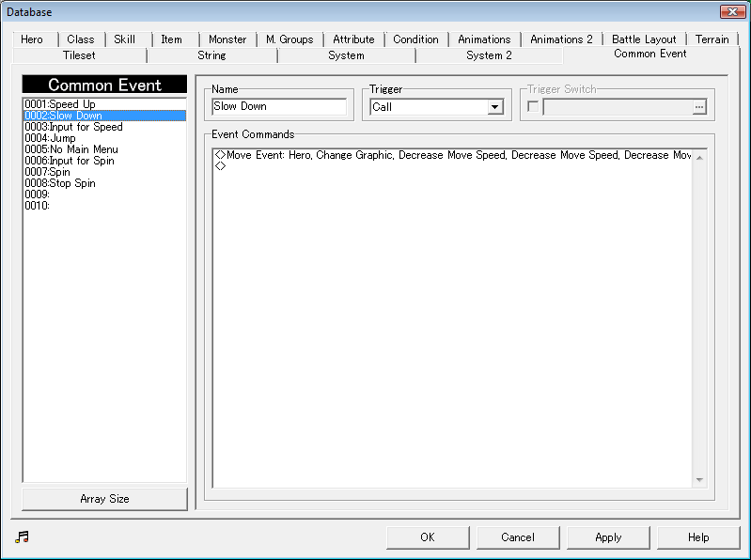Viewport: 751px width, 560px height.
Task: Open the Monster tab
Action: pyautogui.click(x=227, y=39)
